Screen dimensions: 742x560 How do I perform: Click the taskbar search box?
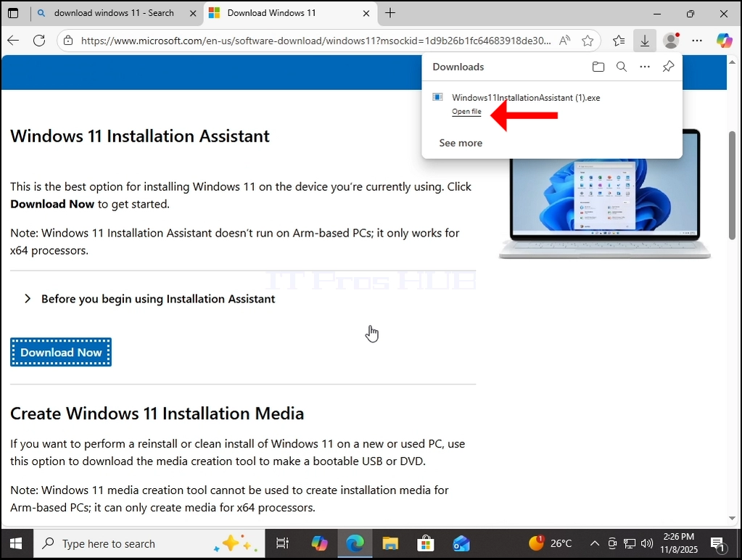(149, 543)
